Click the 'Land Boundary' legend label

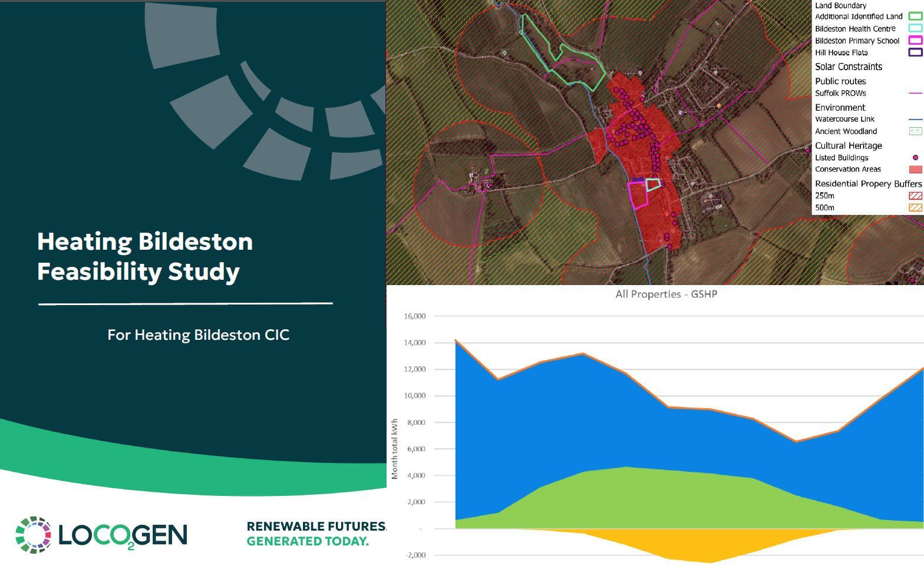tap(840, 5)
